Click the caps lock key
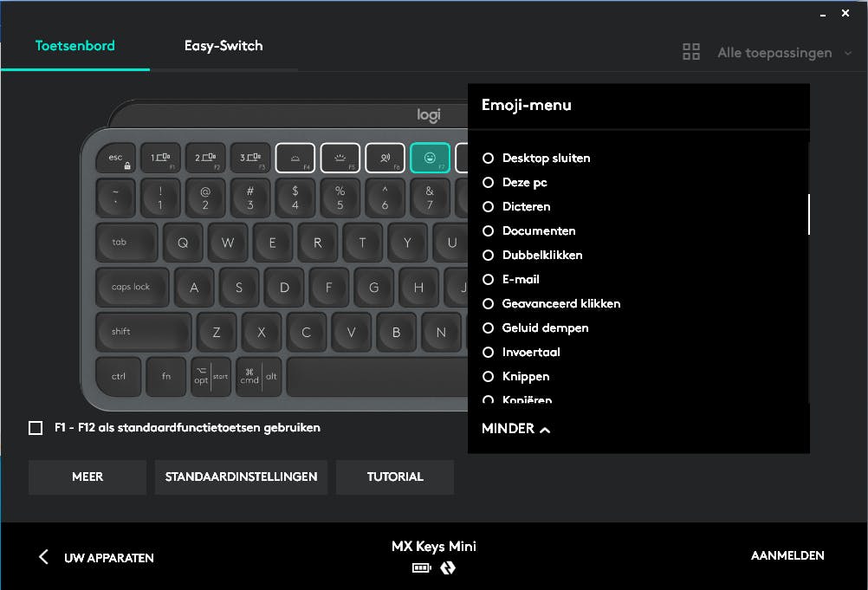868x590 pixels. point(133,288)
